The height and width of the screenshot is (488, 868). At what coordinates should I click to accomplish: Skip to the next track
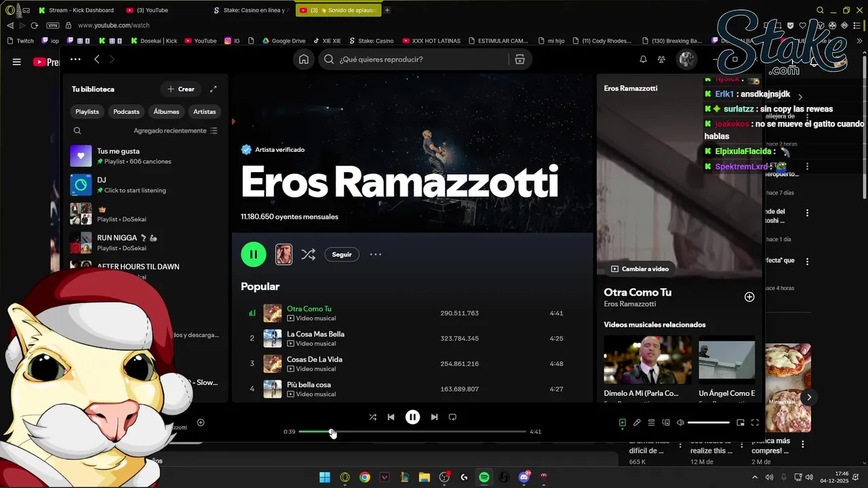(434, 417)
